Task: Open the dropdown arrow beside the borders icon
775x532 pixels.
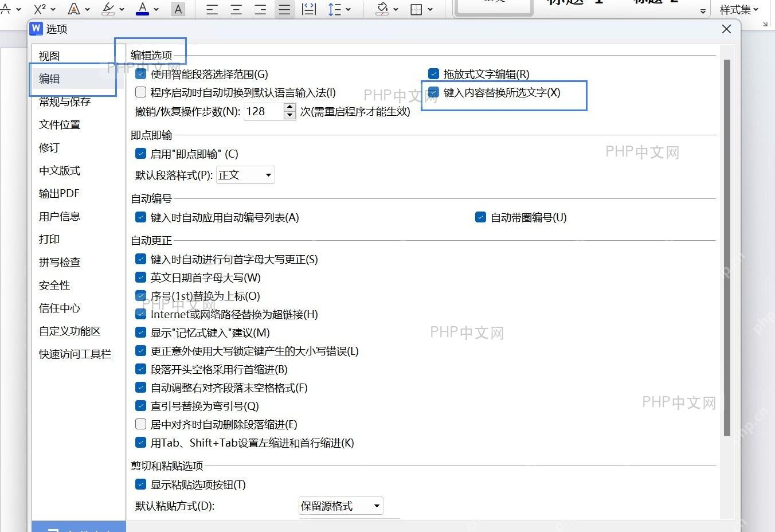Action: tap(430, 9)
